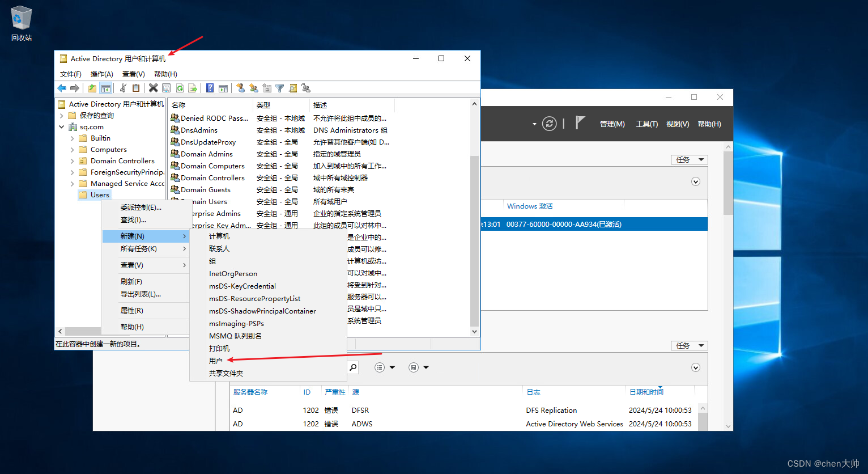
Task: Click the tree pane horizontal scrollbar left arrow
Action: [60, 331]
